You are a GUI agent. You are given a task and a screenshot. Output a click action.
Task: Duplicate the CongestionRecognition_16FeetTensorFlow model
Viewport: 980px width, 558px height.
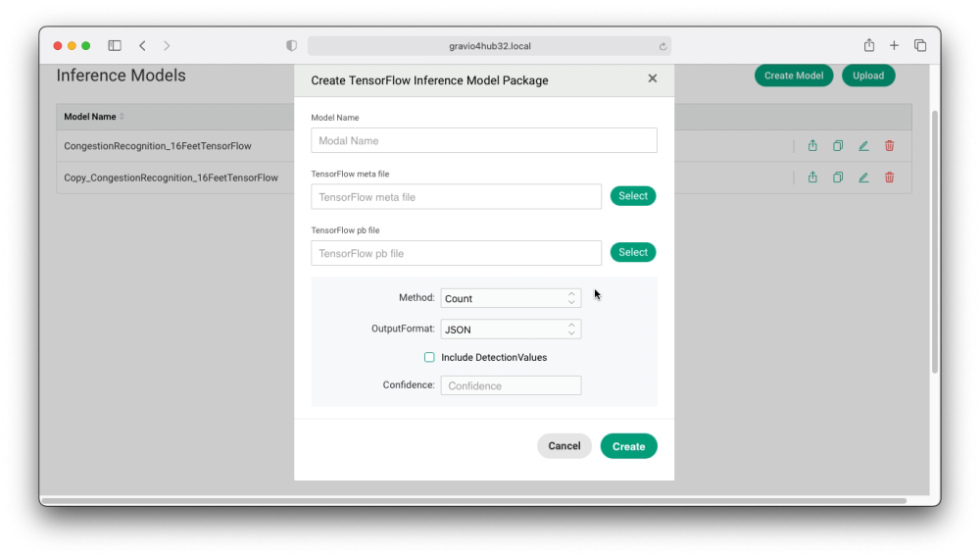(838, 146)
